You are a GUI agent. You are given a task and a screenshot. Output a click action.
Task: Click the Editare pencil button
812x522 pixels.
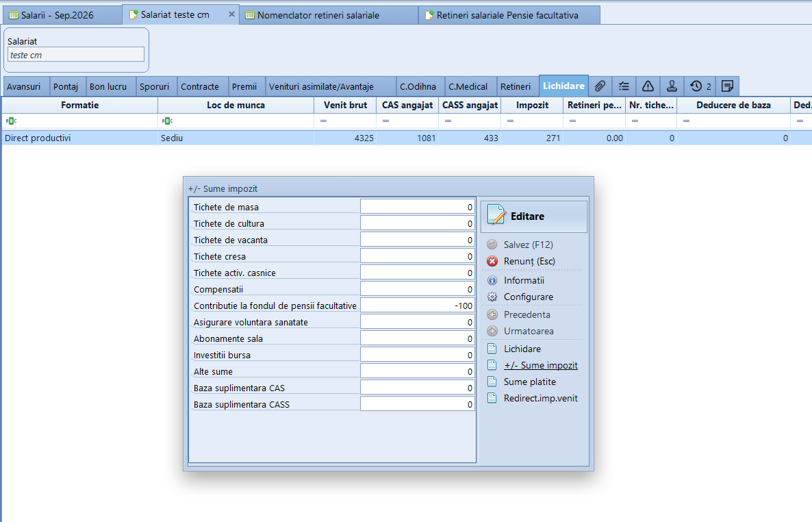click(534, 216)
